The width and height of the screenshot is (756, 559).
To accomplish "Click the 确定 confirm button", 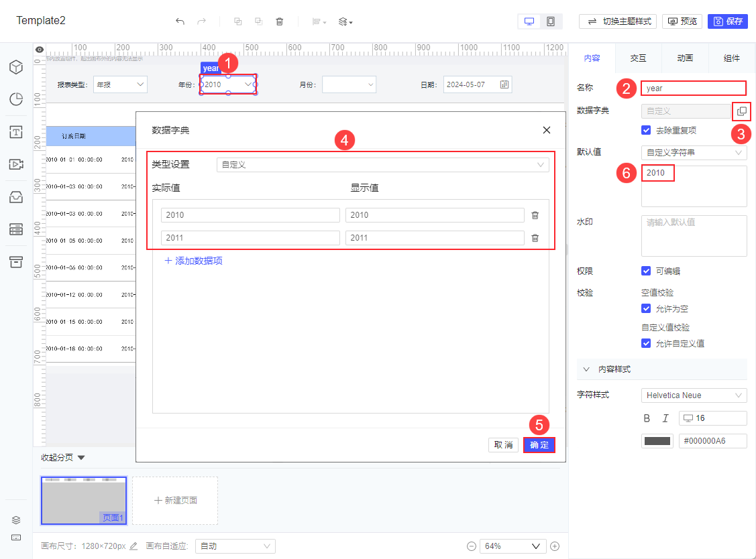I will (539, 445).
